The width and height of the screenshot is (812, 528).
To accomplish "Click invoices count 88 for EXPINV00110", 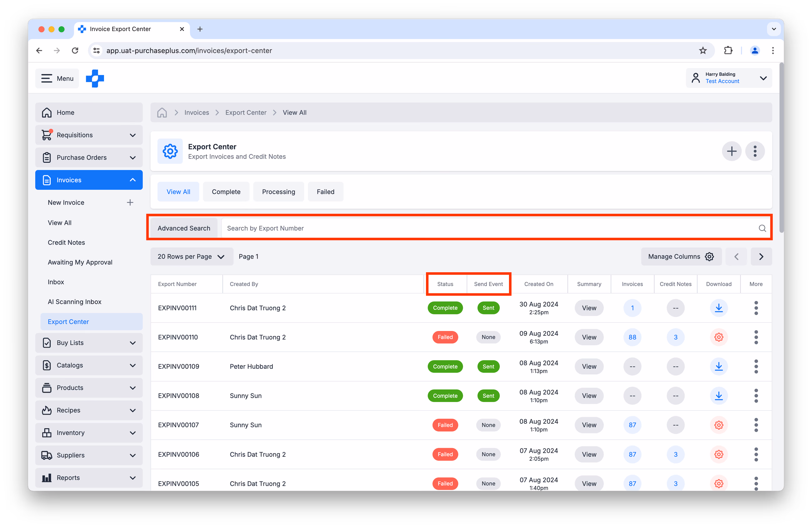I will coord(632,337).
